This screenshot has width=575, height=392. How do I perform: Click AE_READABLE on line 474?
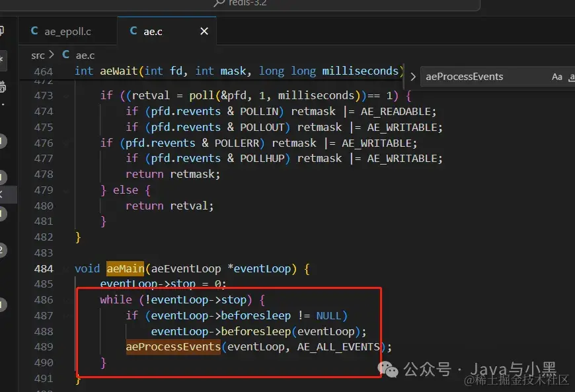[395, 112]
